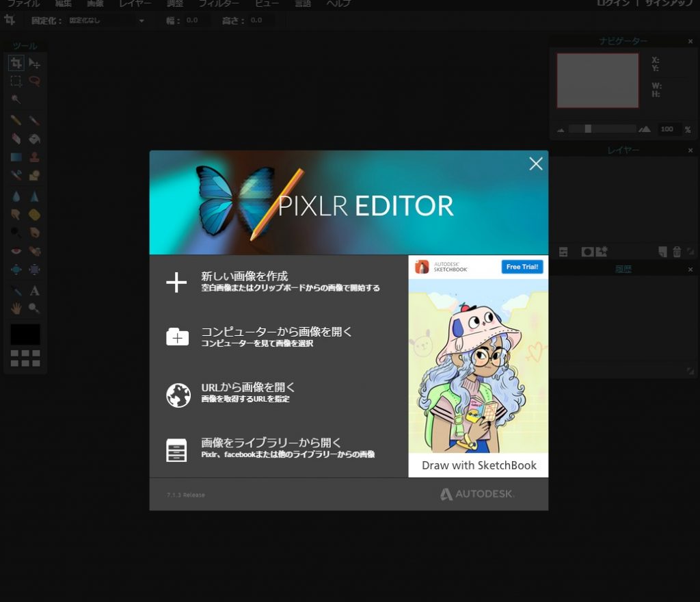Screen dimensions: 700x602
Task: Choose コンピューターから画像を開く
Action: pos(276,332)
